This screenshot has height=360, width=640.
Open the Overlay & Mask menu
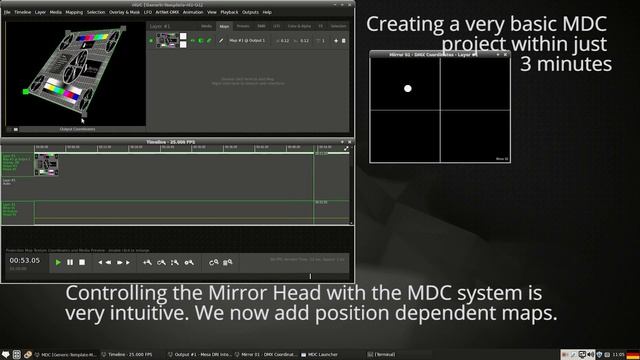124,12
